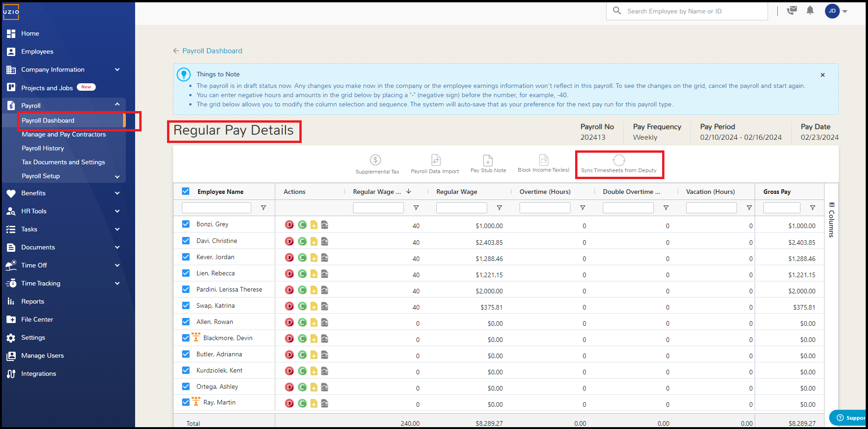
Task: Close the Things to Note banner
Action: tap(823, 75)
